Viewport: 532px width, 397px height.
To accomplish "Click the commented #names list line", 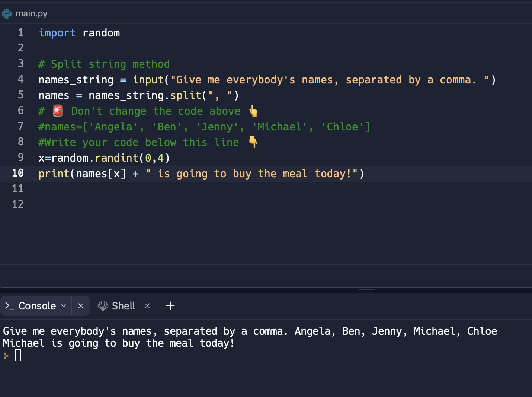I will 205,127.
